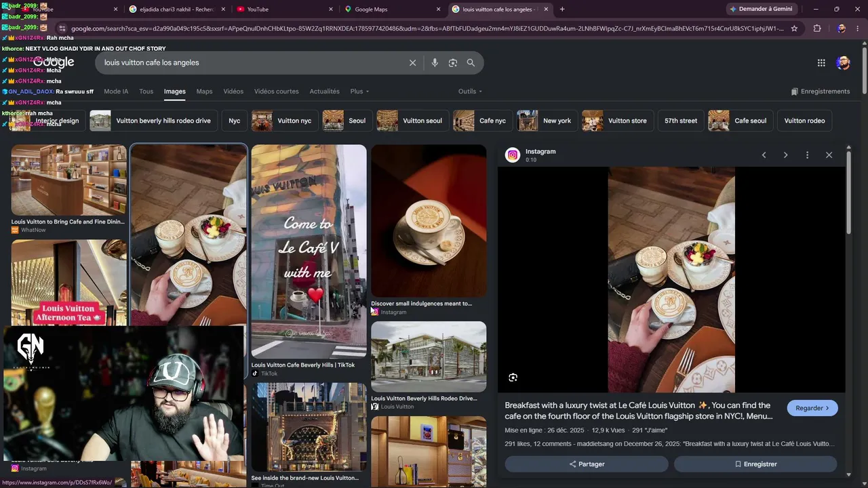
Task: Click the Google search box text
Action: 151,62
